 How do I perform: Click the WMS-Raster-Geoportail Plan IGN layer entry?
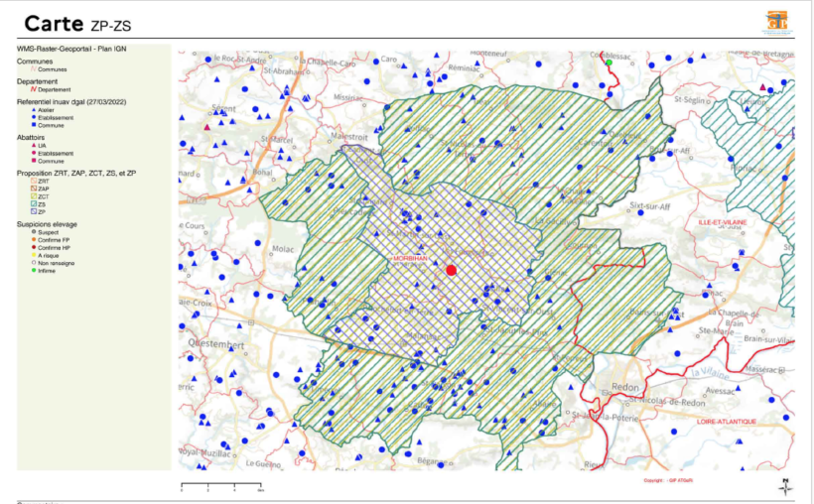71,49
